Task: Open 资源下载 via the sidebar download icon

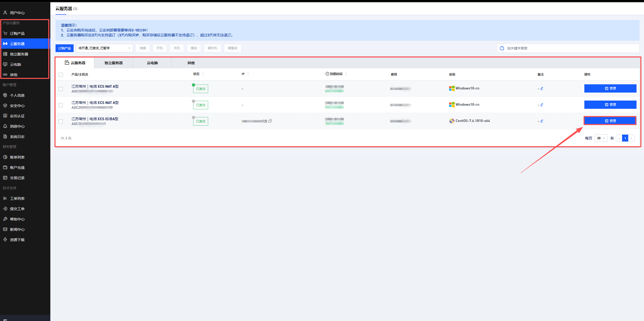Action: click(x=5, y=240)
